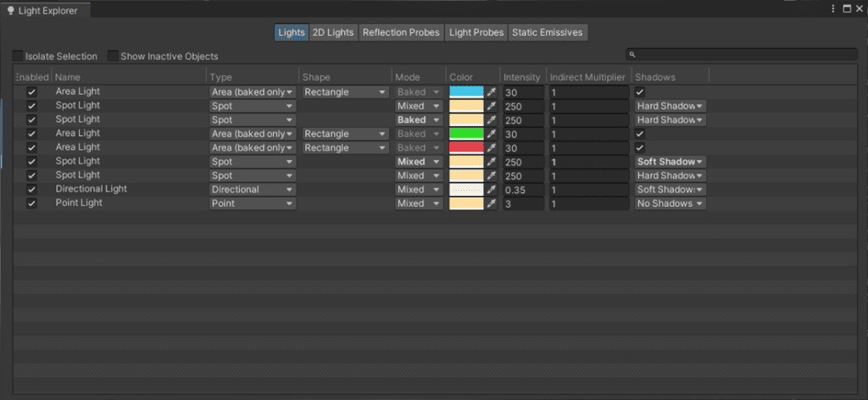
Task: Click the 0.35 intensity field
Action: pos(523,190)
